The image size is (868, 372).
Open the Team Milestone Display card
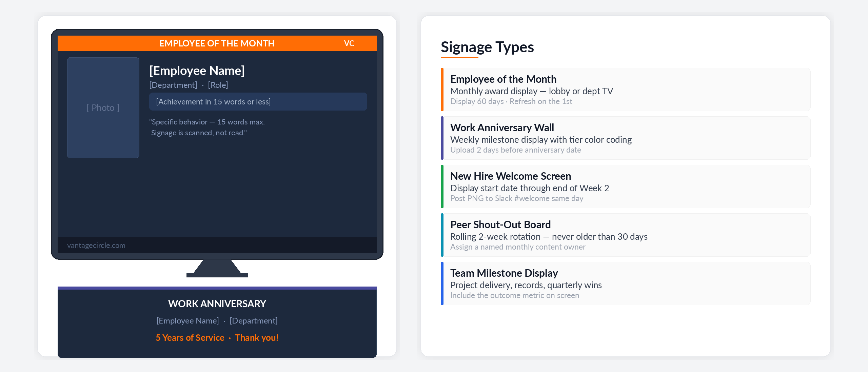[626, 283]
